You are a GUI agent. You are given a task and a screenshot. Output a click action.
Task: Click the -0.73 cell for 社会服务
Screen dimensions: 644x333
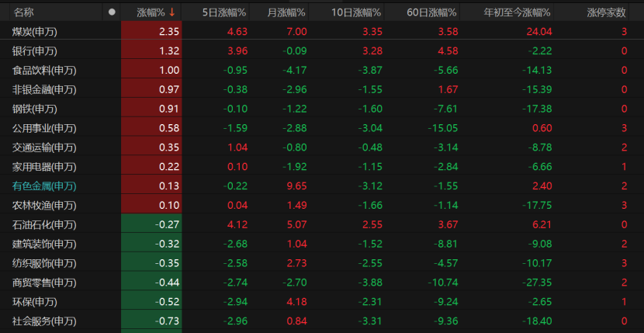click(151, 321)
